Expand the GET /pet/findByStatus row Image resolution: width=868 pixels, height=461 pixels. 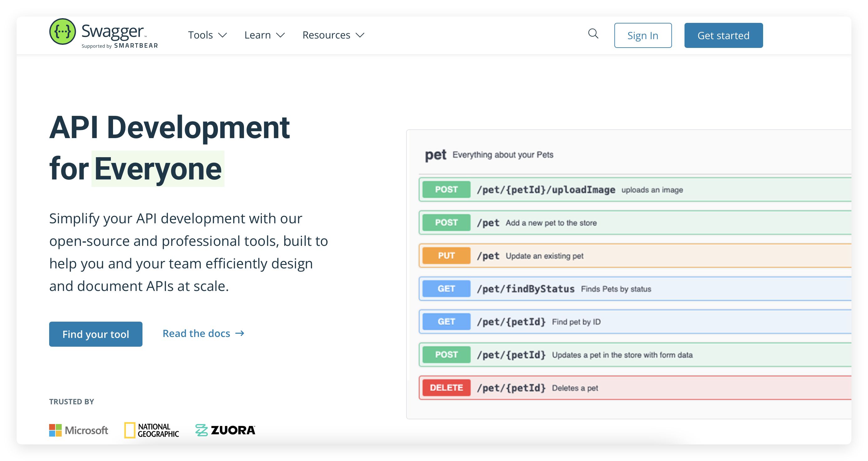526,289
